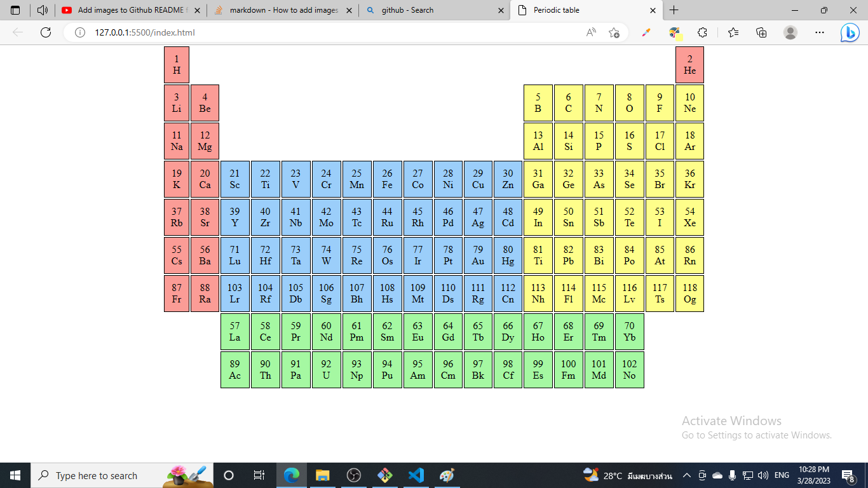This screenshot has width=868, height=488.
Task: Open Task View from the taskbar
Action: coord(258,475)
